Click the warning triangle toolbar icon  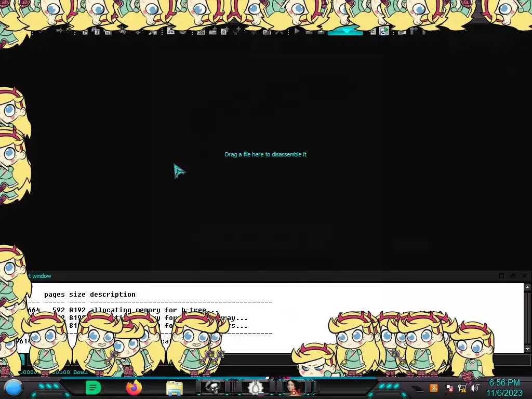coord(170,31)
